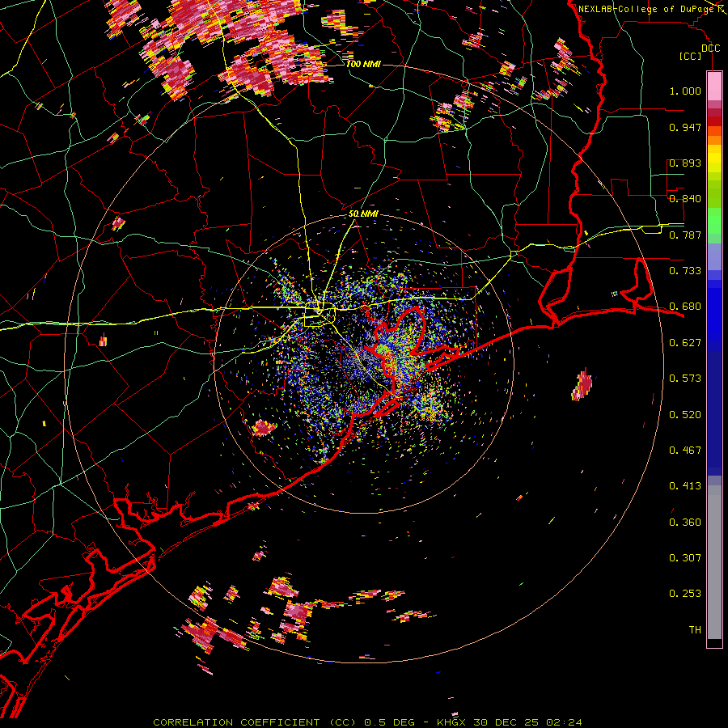Select the 0.253 legend value

click(685, 594)
